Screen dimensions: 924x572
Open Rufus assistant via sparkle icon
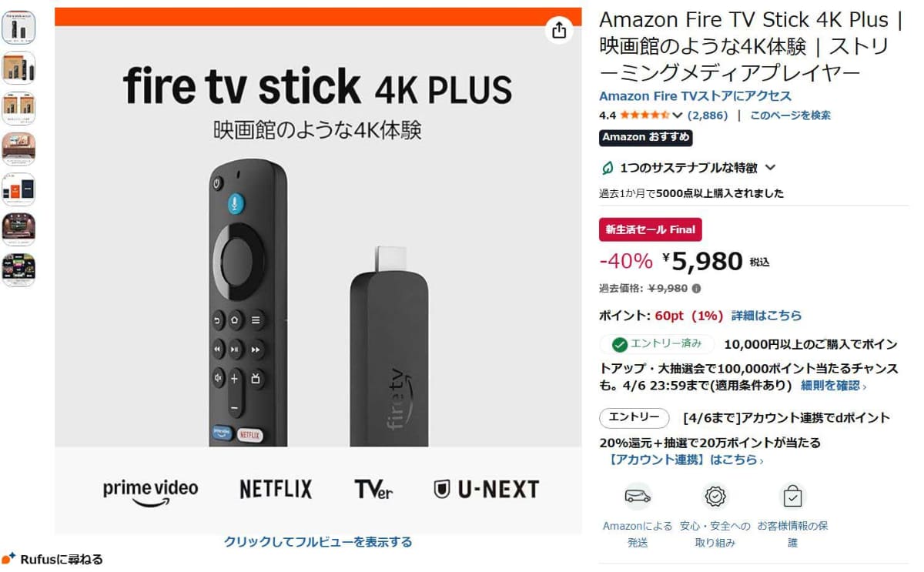[8, 558]
